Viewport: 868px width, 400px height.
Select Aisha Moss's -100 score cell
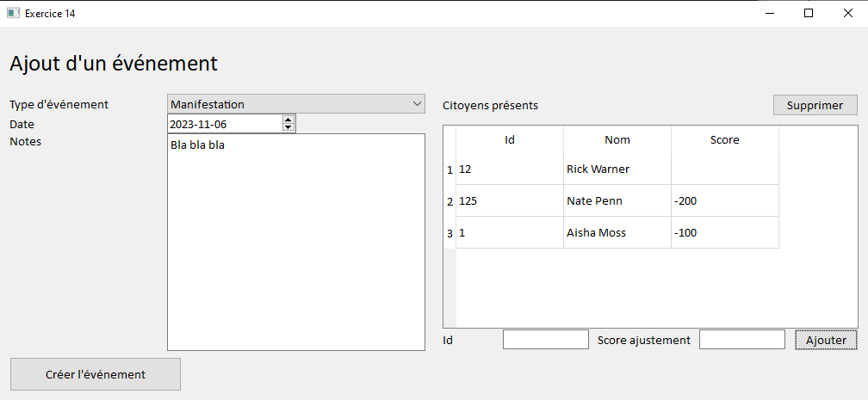pos(725,233)
